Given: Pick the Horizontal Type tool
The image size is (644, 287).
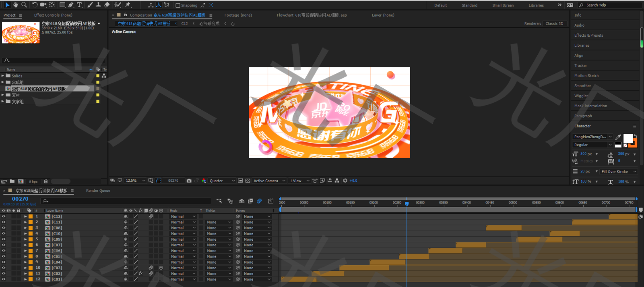Looking at the screenshot, I should (79, 5).
